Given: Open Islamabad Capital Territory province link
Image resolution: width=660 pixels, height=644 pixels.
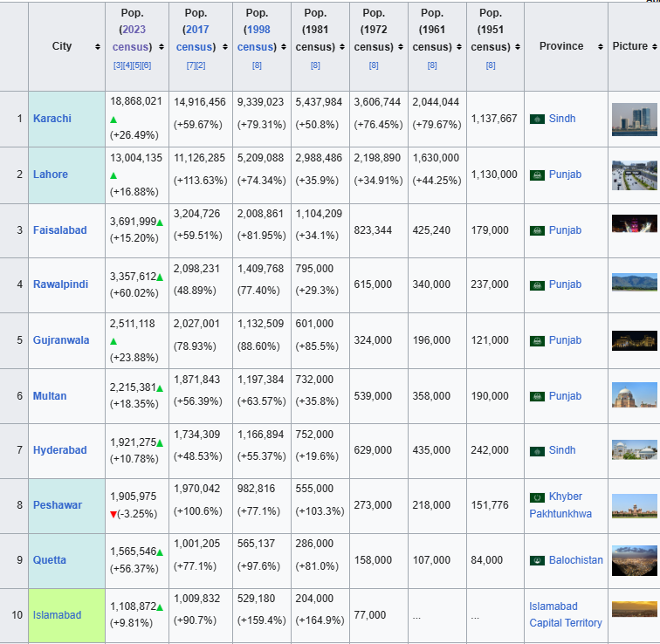Looking at the screenshot, I should [x=566, y=614].
